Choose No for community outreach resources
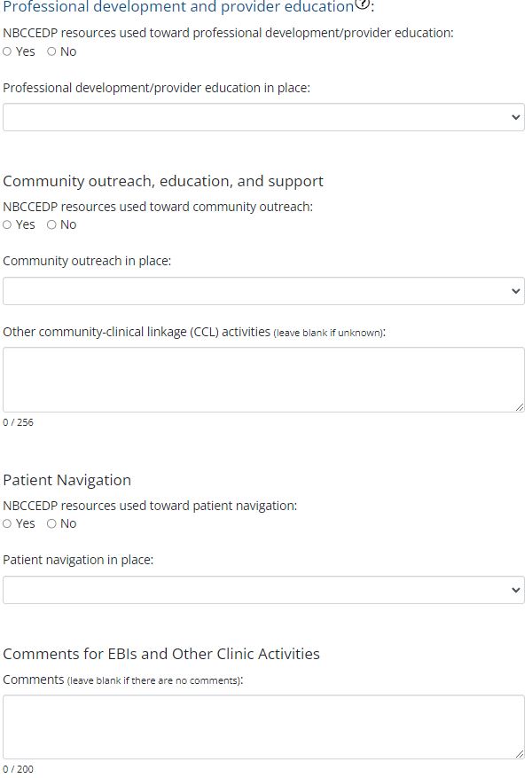 (51, 225)
